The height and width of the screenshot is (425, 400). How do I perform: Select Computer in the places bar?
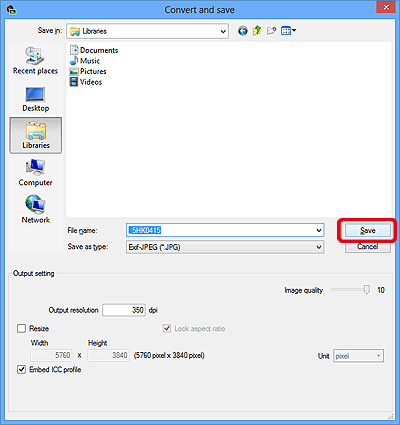[x=35, y=173]
